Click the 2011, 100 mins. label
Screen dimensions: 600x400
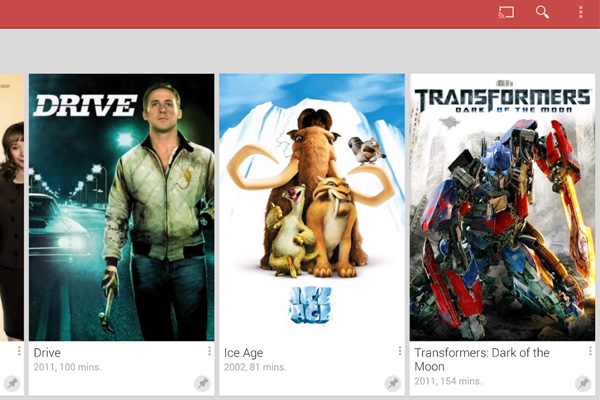(67, 367)
